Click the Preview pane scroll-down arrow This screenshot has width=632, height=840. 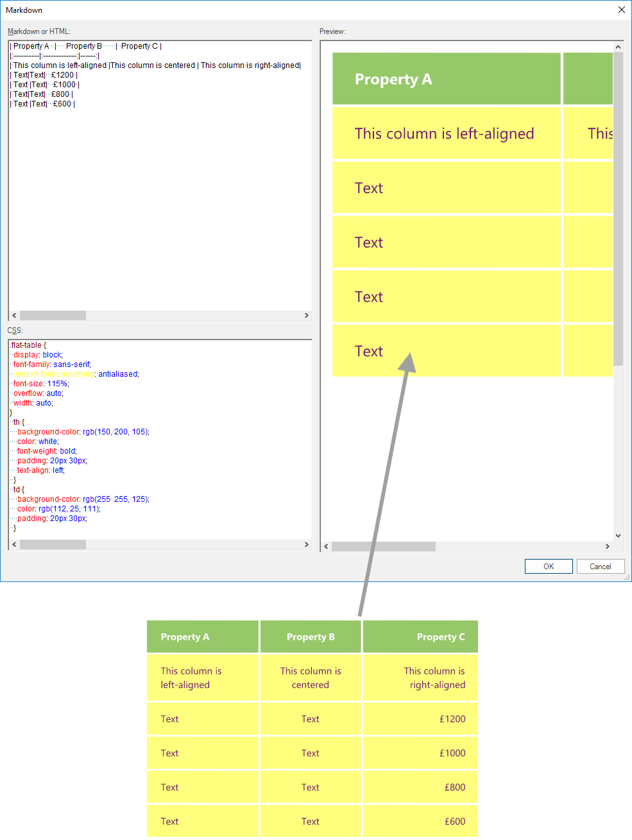pyautogui.click(x=618, y=536)
